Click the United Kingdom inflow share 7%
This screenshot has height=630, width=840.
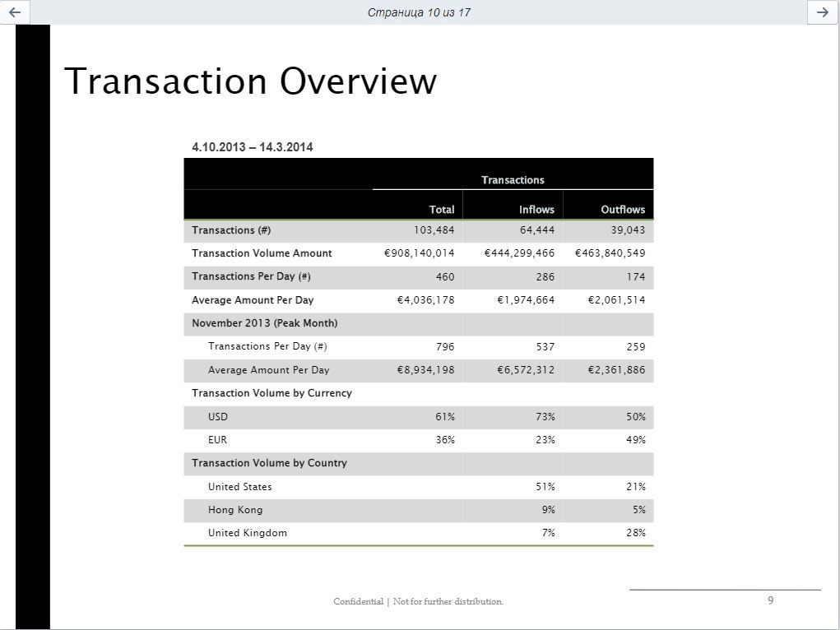pyautogui.click(x=549, y=533)
